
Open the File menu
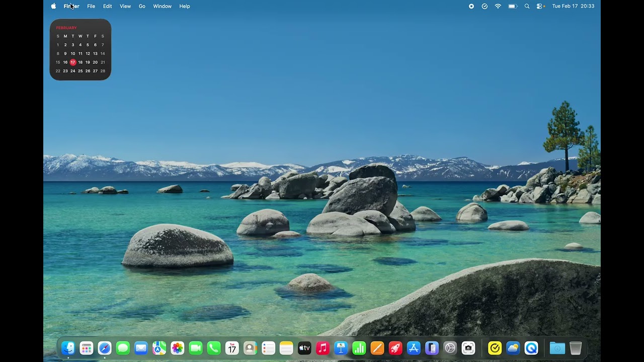click(x=91, y=6)
